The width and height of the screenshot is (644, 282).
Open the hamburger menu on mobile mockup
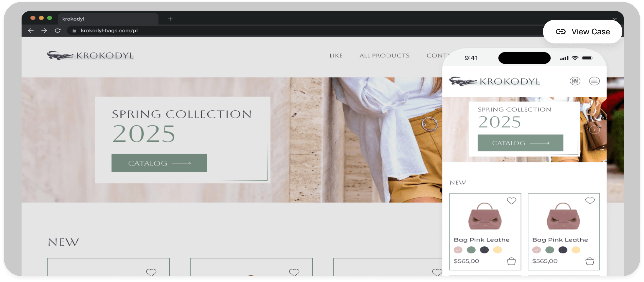[594, 81]
